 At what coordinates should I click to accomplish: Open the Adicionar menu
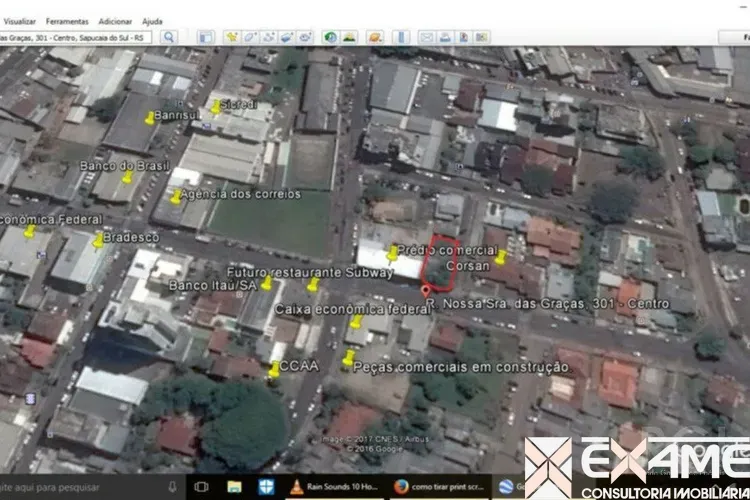point(115,21)
